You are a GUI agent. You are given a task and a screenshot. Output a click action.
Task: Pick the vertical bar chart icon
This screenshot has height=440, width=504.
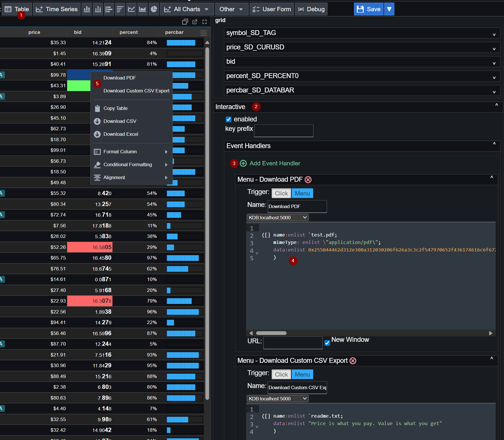87,9
